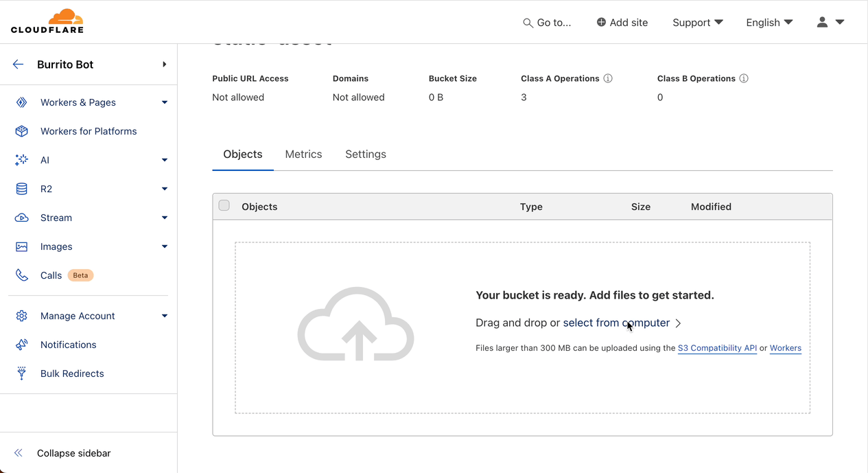Click the cloud upload icon

tap(355, 325)
